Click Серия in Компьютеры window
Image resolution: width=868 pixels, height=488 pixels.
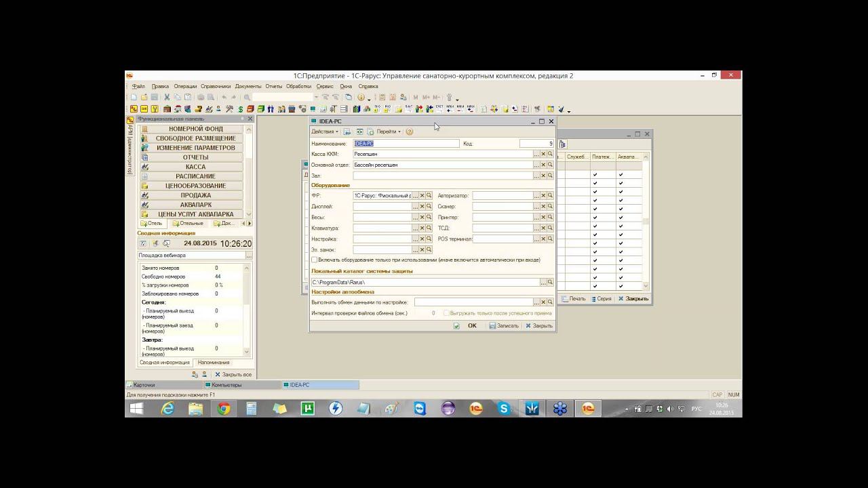(x=601, y=298)
